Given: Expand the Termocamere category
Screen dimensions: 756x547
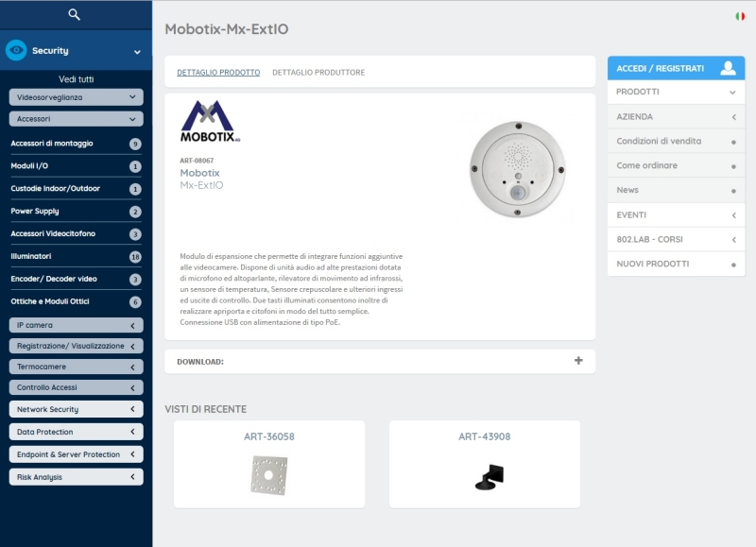Looking at the screenshot, I should click(77, 367).
